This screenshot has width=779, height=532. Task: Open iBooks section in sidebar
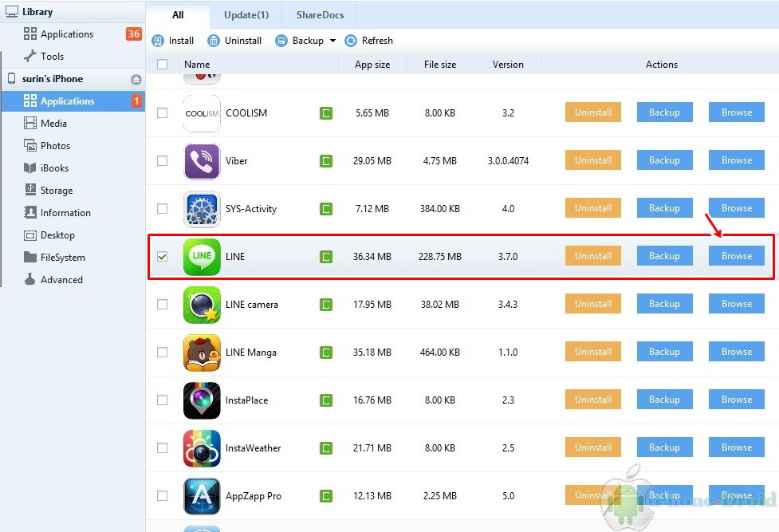(x=73, y=168)
